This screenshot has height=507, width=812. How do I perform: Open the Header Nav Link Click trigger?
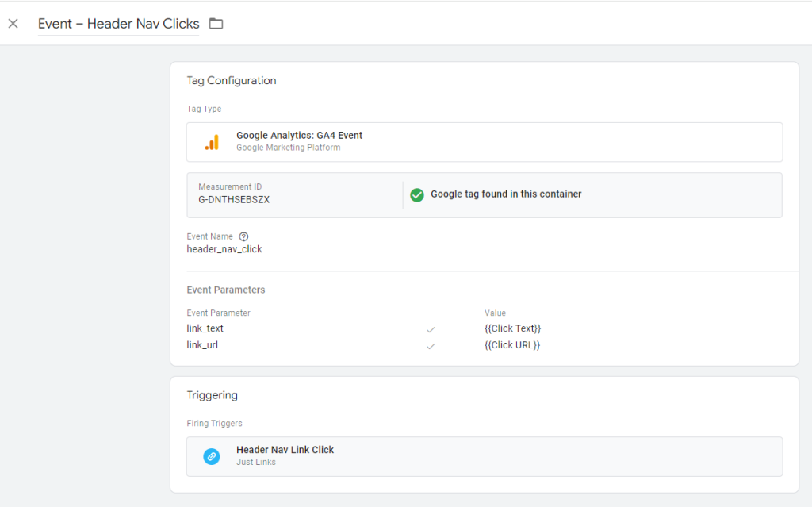[485, 456]
